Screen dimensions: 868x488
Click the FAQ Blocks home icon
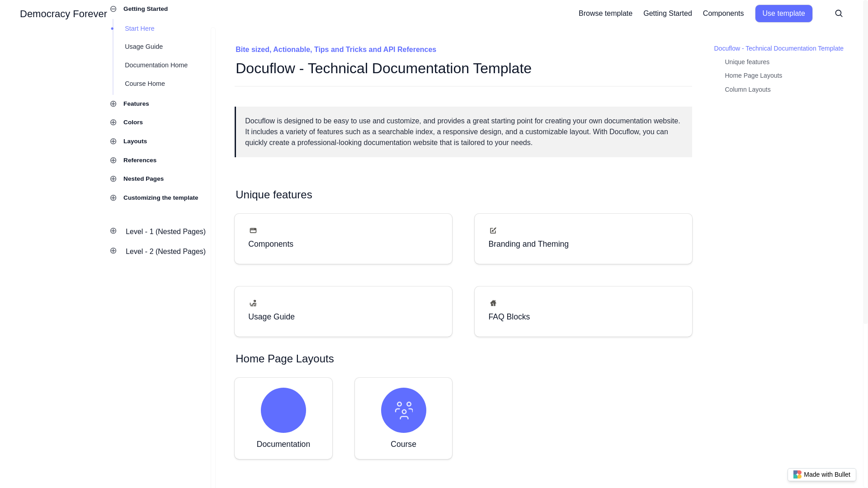coord(493,303)
